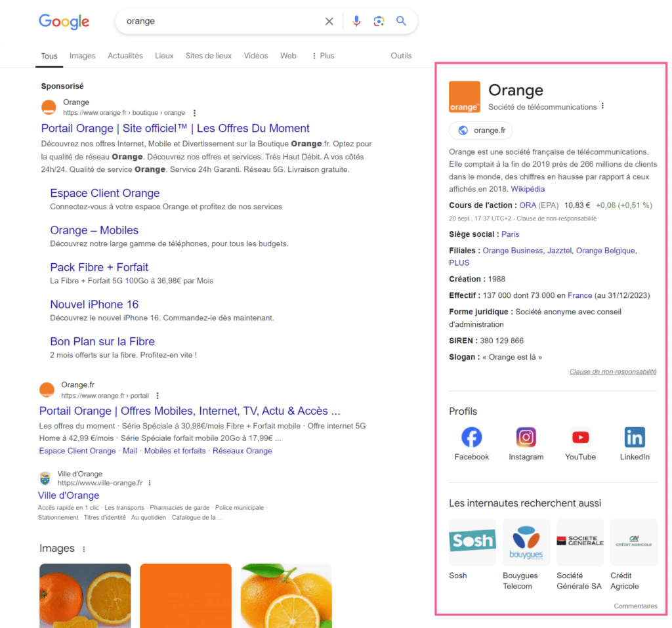The image size is (672, 628).
Task: Open the sliced oranges image thumbnail
Action: pyautogui.click(x=85, y=595)
